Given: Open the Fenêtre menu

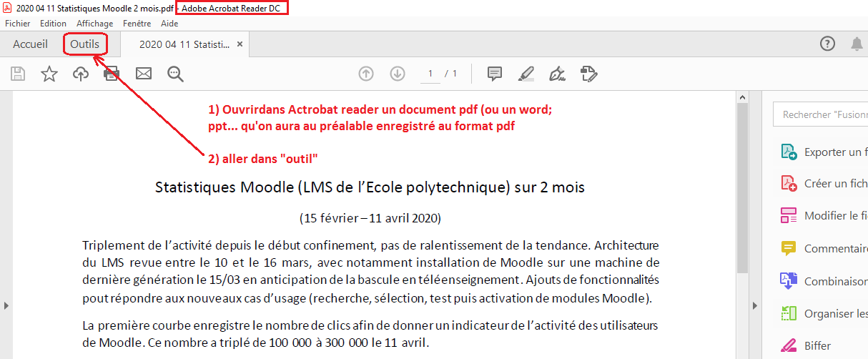Looking at the screenshot, I should coord(137,24).
